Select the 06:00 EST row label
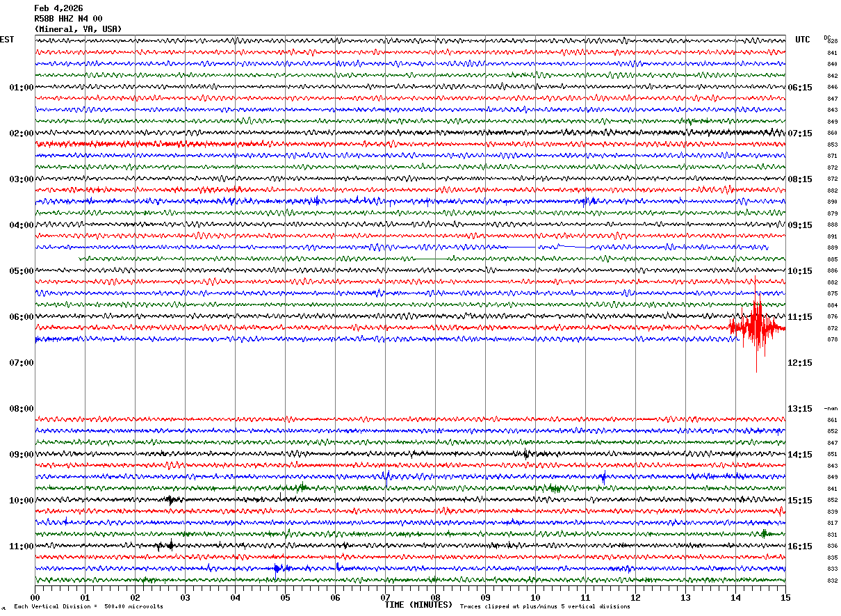The image size is (841, 616). pos(22,317)
